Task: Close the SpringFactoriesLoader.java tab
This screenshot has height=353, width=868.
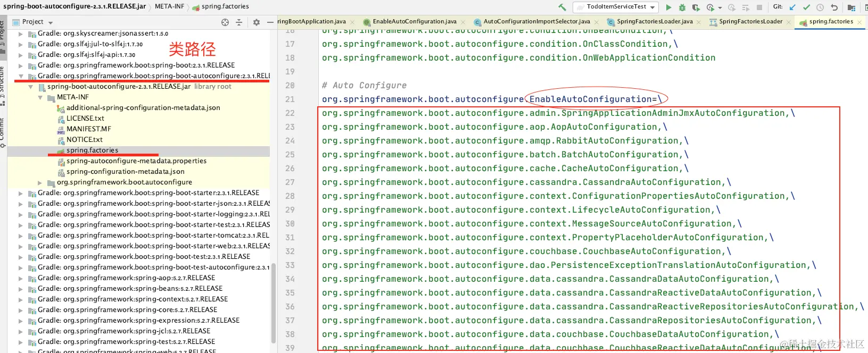Action: pos(699,22)
